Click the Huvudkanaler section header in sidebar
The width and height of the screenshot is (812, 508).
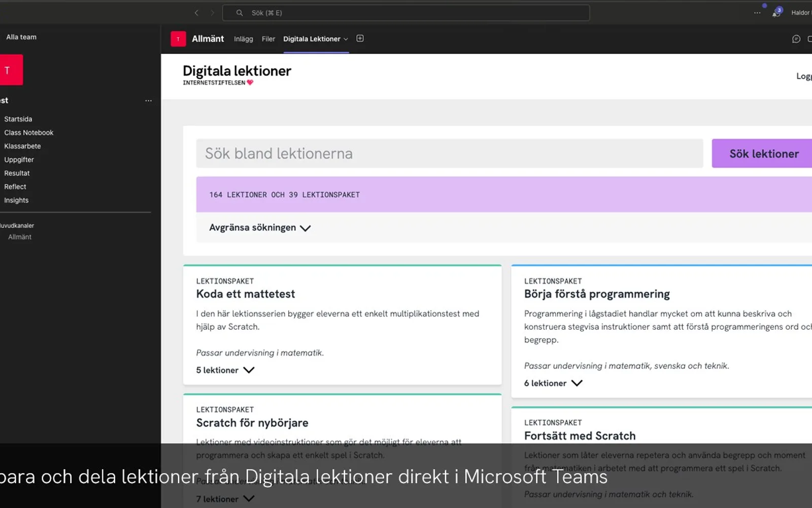tap(17, 226)
